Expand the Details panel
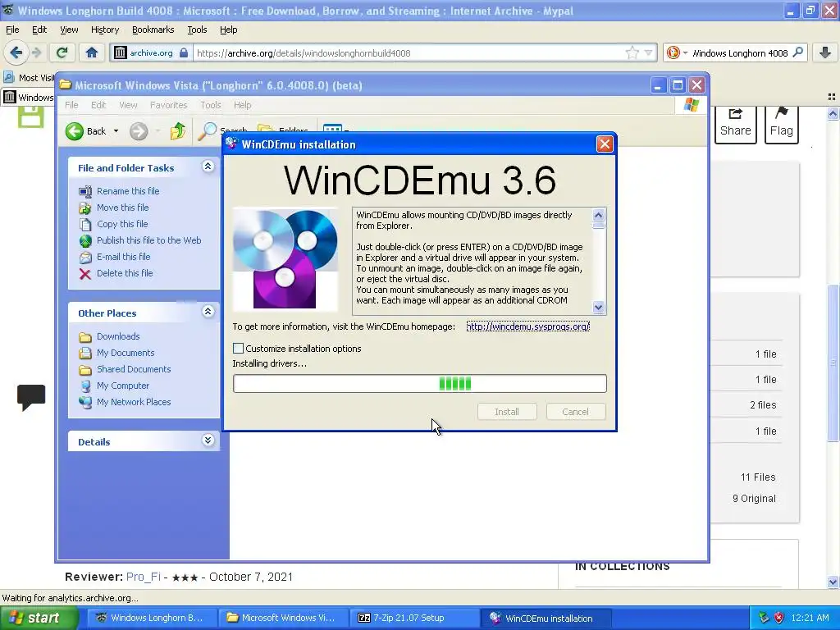 pos(208,441)
